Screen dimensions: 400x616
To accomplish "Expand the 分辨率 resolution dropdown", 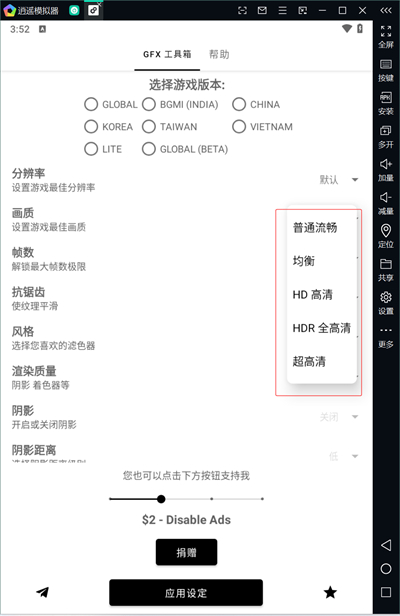I will [338, 180].
